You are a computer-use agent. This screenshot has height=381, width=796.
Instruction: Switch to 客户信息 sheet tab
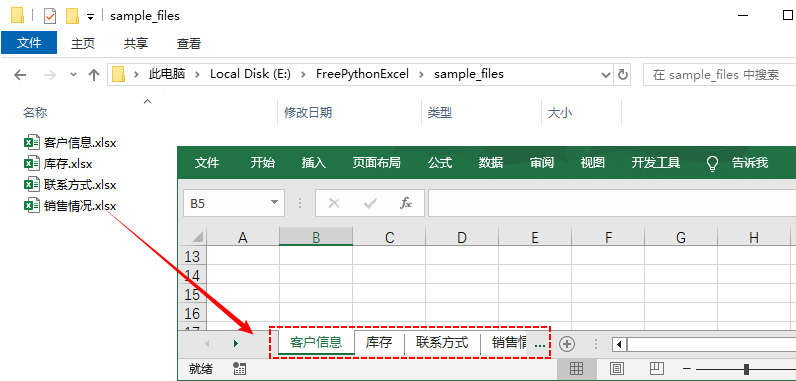(x=316, y=342)
